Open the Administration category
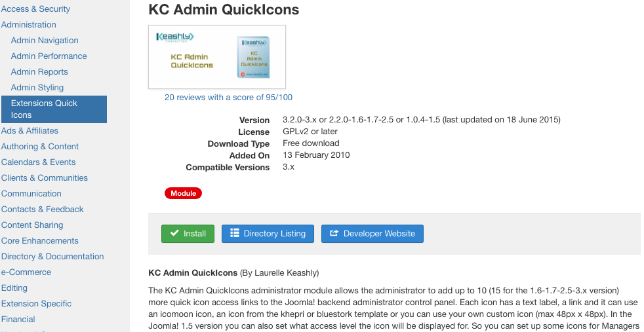 29,25
